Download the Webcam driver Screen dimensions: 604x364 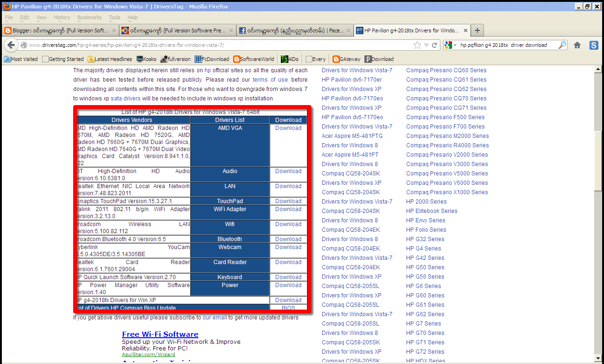coord(288,247)
